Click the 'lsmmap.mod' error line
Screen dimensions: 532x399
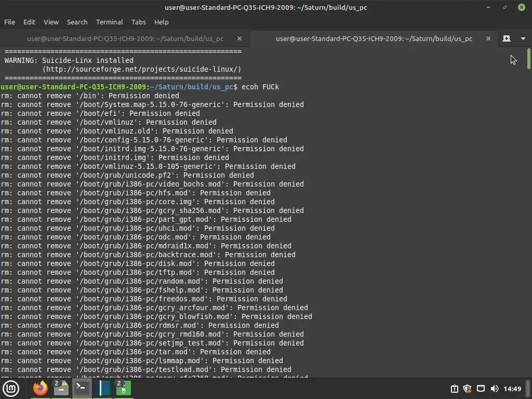tap(142, 361)
